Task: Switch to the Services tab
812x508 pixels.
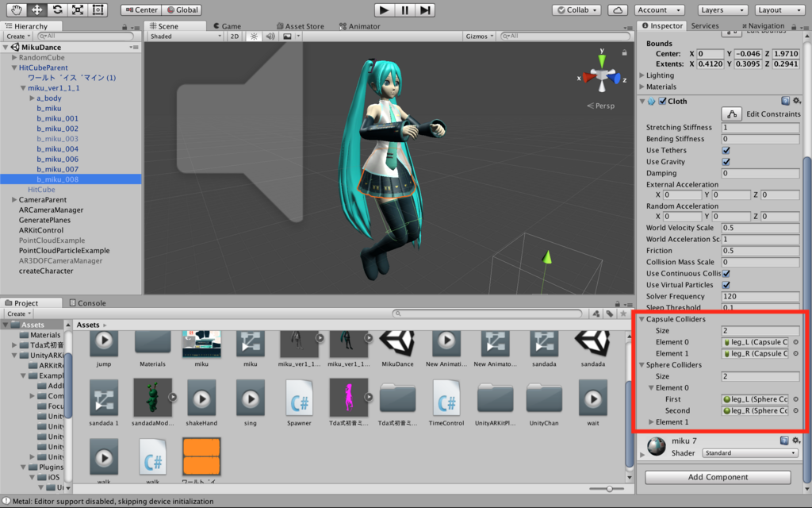Action: (705, 25)
